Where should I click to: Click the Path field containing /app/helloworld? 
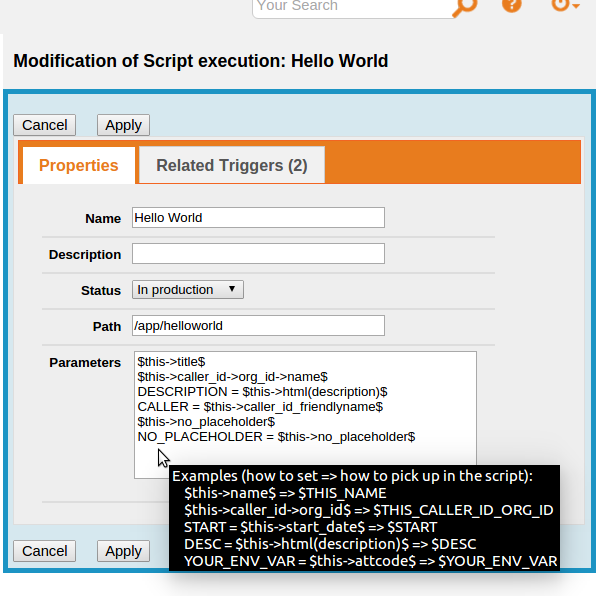click(x=258, y=326)
